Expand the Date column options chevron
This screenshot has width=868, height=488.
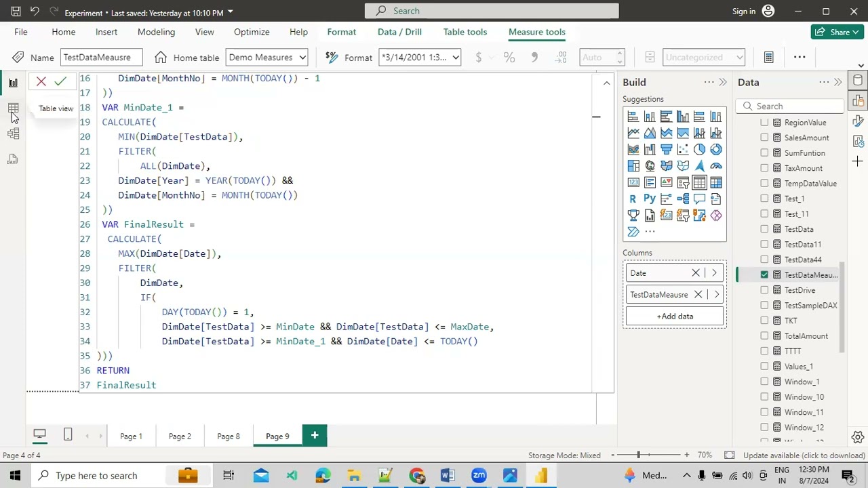pyautogui.click(x=714, y=273)
